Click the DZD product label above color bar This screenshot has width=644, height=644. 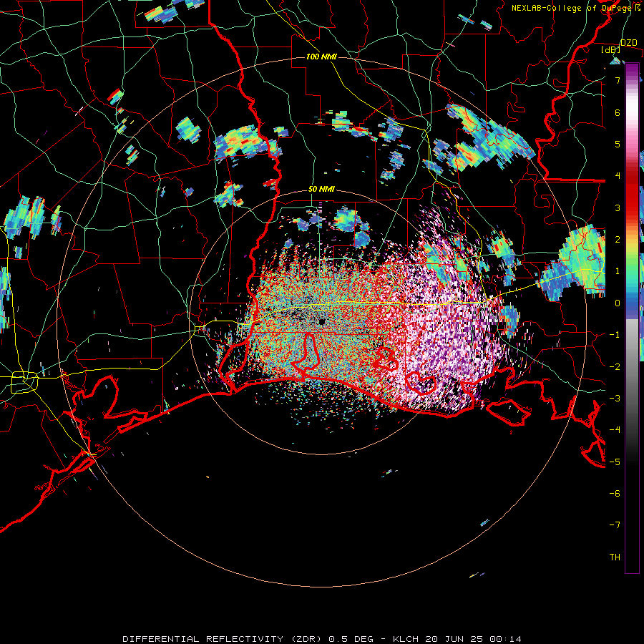(629, 43)
